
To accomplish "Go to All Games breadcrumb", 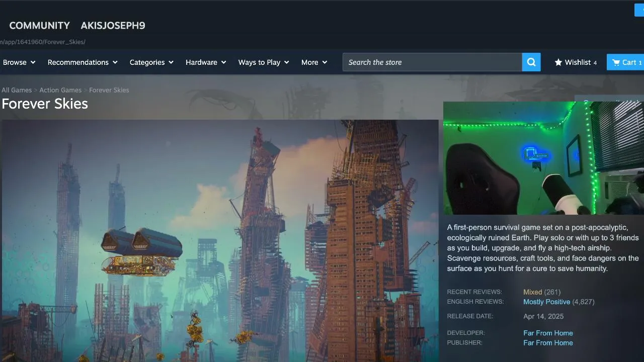I will coord(17,90).
